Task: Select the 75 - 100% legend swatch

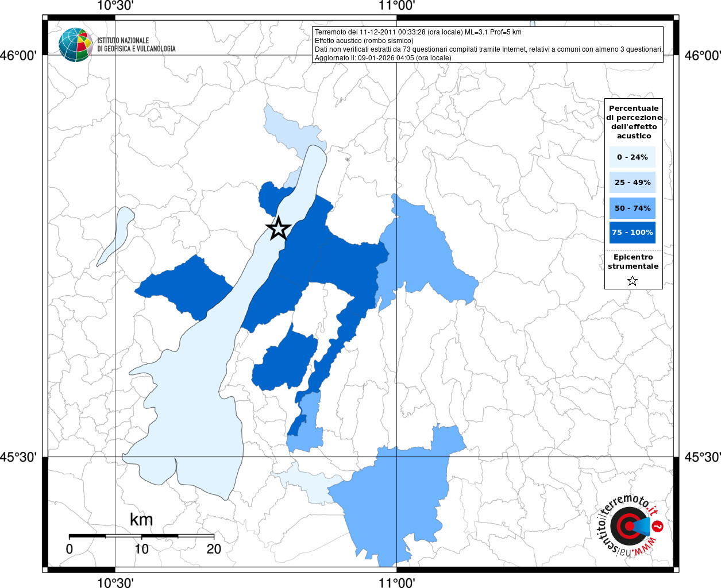Action: tap(633, 233)
